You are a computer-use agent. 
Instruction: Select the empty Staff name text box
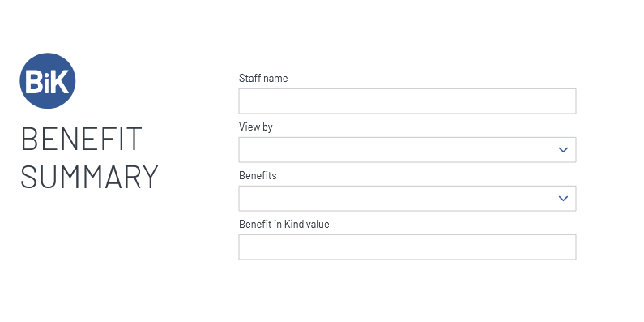click(407, 101)
